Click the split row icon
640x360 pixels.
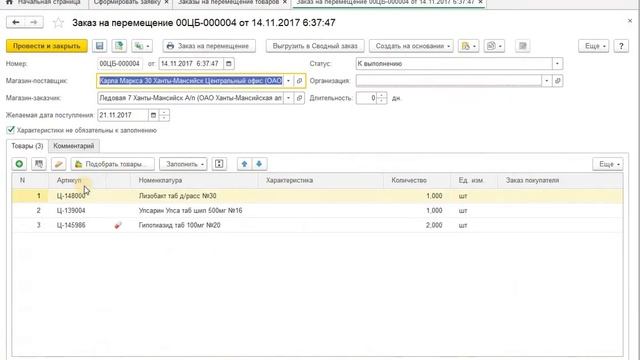[x=219, y=164]
